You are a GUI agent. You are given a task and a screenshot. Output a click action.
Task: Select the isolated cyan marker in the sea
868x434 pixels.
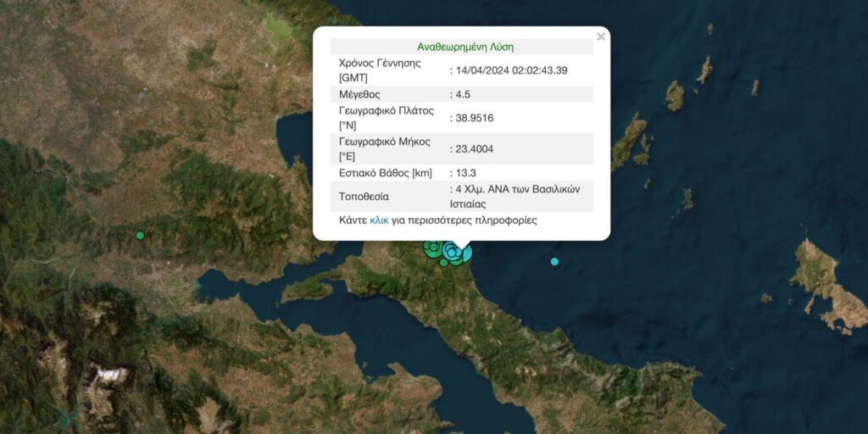[x=554, y=261]
